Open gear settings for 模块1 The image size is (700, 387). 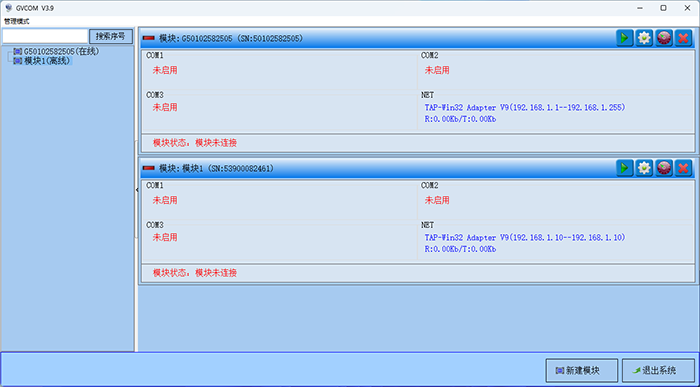click(x=644, y=168)
